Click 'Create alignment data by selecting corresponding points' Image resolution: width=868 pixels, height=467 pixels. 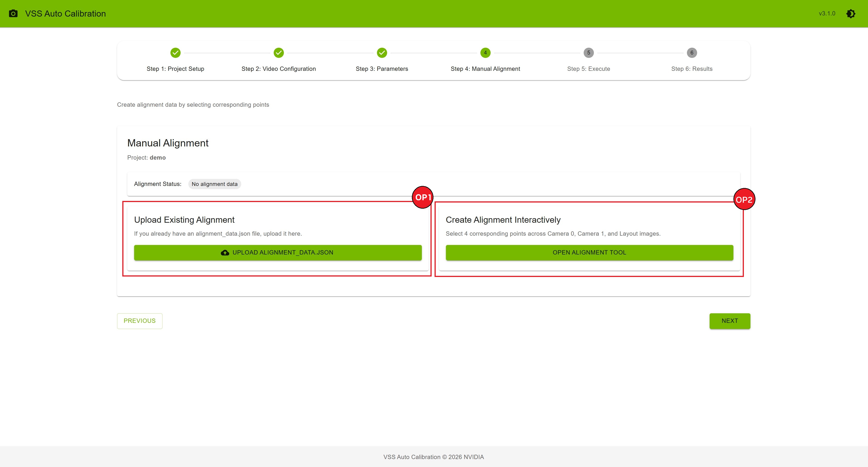point(193,105)
